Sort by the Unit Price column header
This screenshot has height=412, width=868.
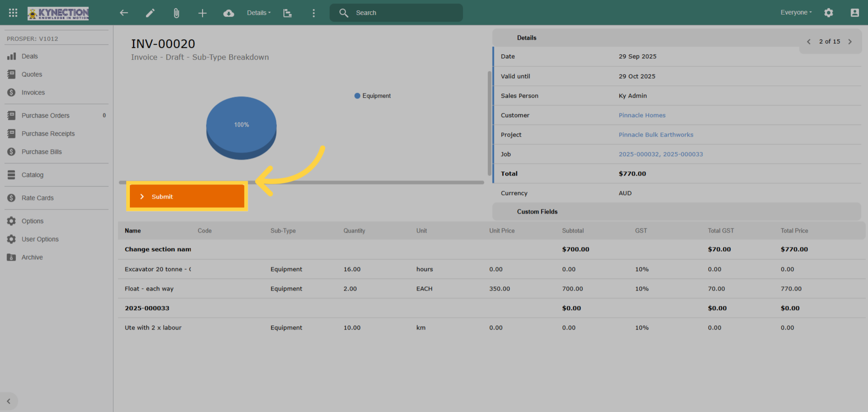click(x=502, y=231)
